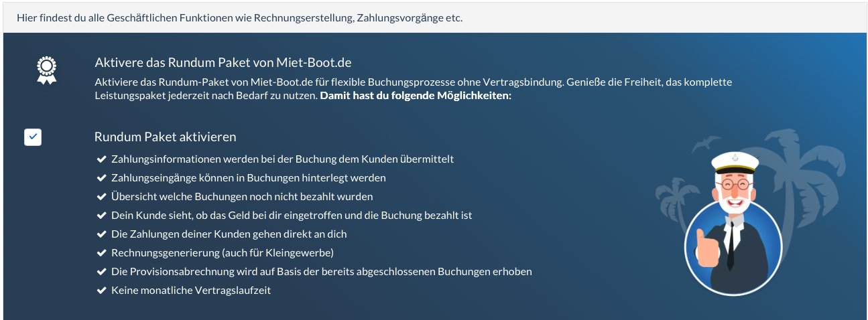Uncheck the Rundum Paket aktivieren checkbox
Viewport: 868px width, 320px height.
pyautogui.click(x=33, y=137)
